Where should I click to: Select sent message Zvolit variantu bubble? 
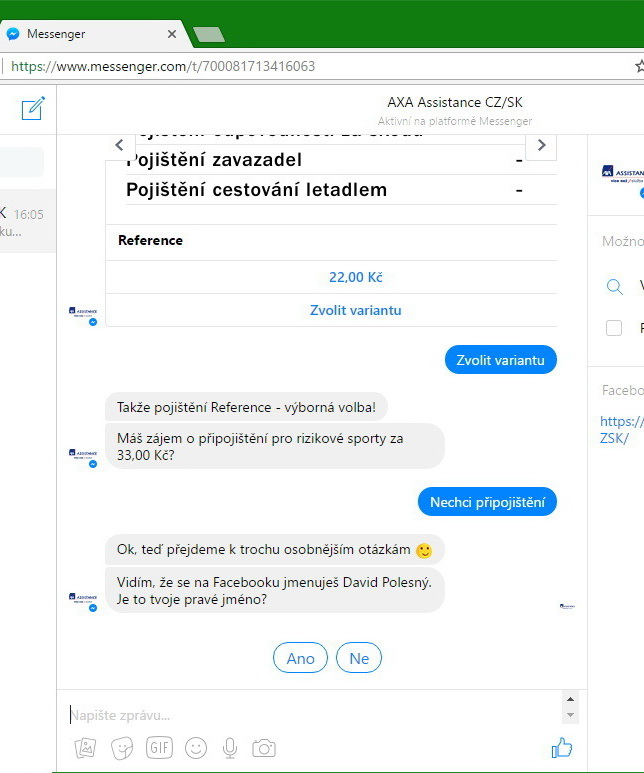(501, 360)
